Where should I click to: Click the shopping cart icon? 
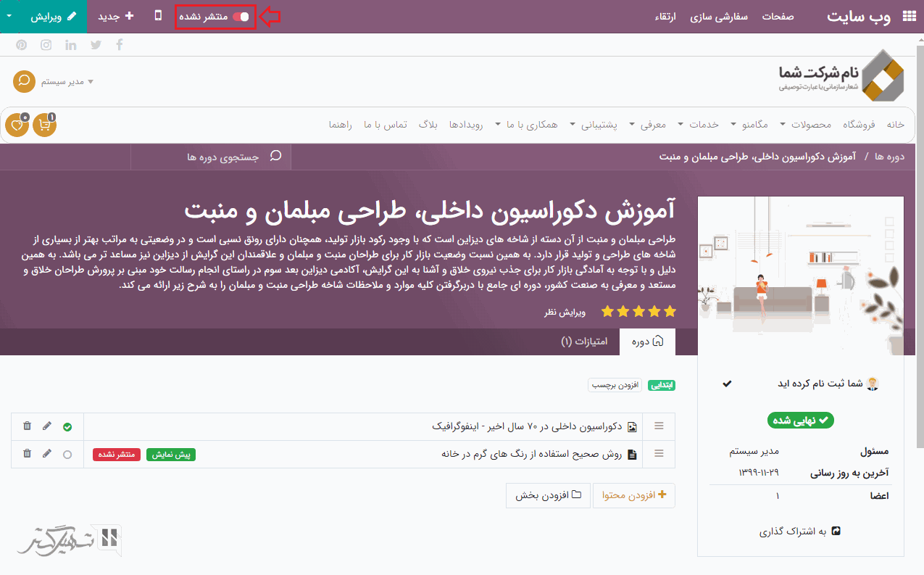click(45, 125)
